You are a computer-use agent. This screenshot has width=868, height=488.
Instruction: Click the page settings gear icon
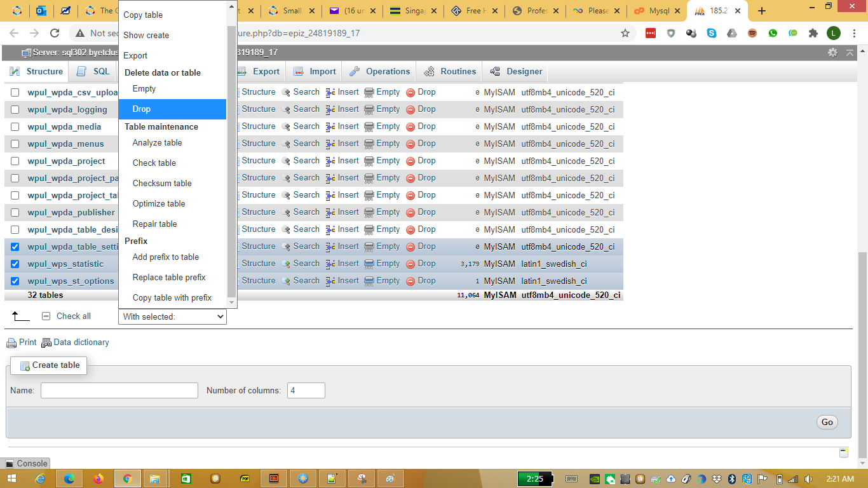click(x=832, y=53)
